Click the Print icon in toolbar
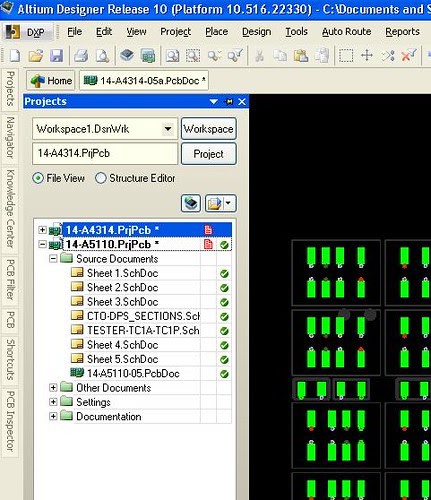The image size is (431, 500). 81,56
